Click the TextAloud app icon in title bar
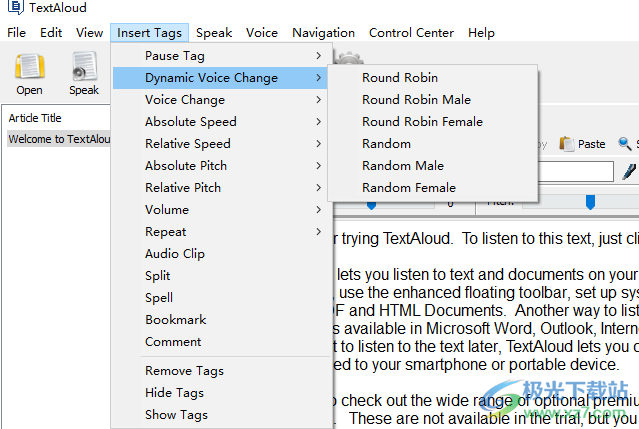 click(16, 7)
